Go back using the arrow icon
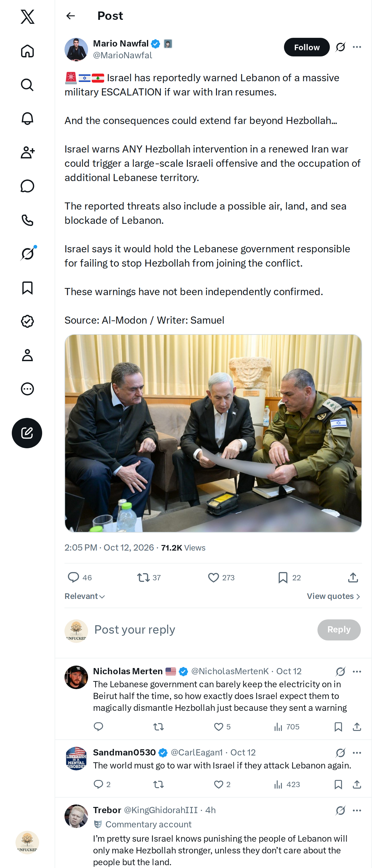The width and height of the screenshot is (372, 868). [x=70, y=16]
